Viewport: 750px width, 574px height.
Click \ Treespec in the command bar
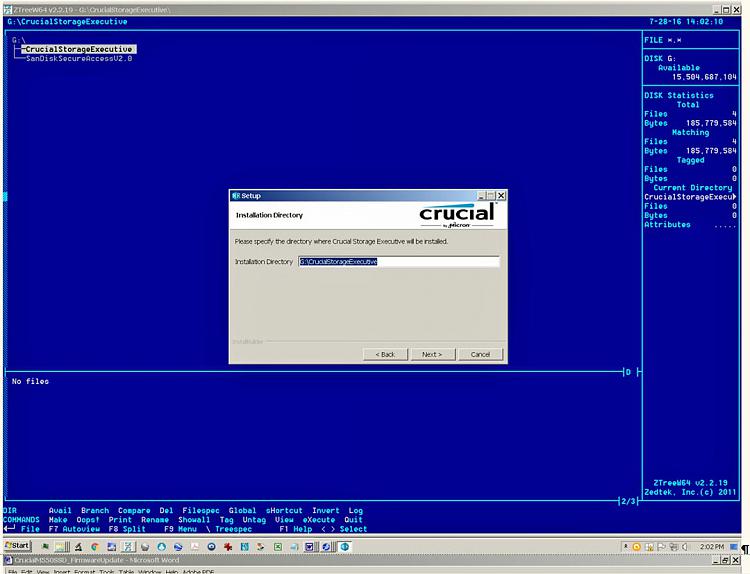coord(229,529)
